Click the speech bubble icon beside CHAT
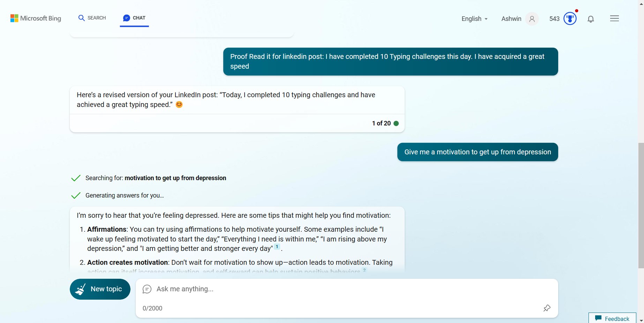This screenshot has height=323, width=644. click(126, 18)
